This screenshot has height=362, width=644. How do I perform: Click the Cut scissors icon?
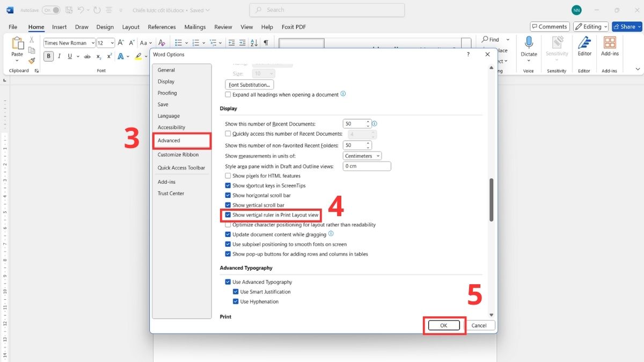pos(32,40)
